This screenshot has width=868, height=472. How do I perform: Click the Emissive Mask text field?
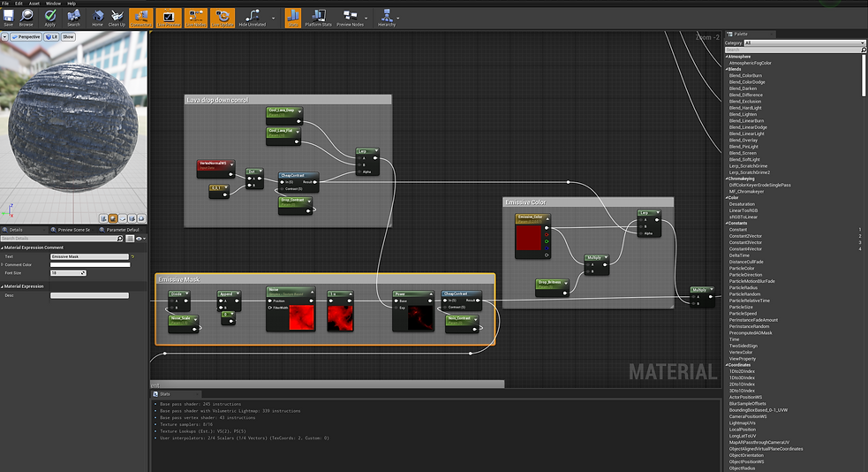(89, 256)
